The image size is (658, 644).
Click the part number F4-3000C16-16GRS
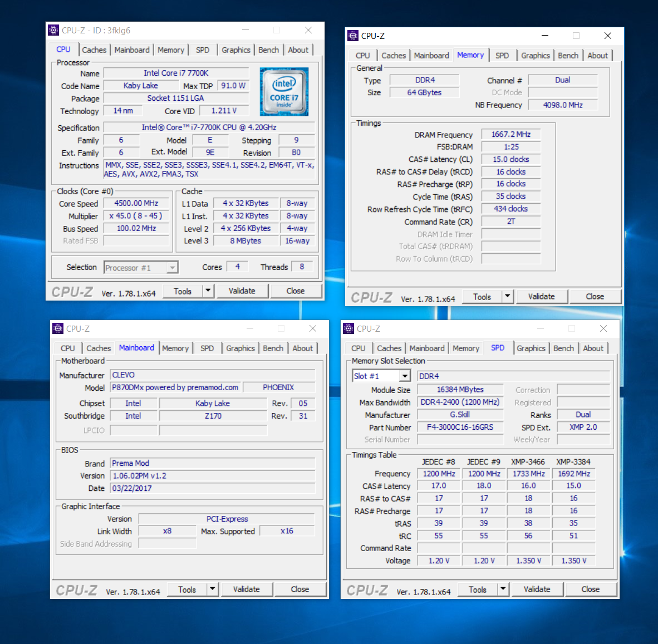coord(460,427)
